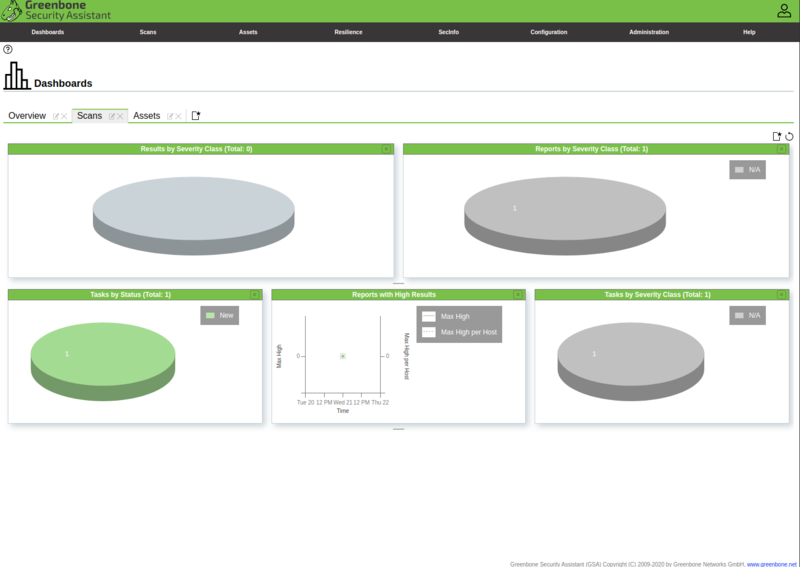Close the Results by Severity Class panel
Viewport: 800px width, 567px height.
coord(386,149)
